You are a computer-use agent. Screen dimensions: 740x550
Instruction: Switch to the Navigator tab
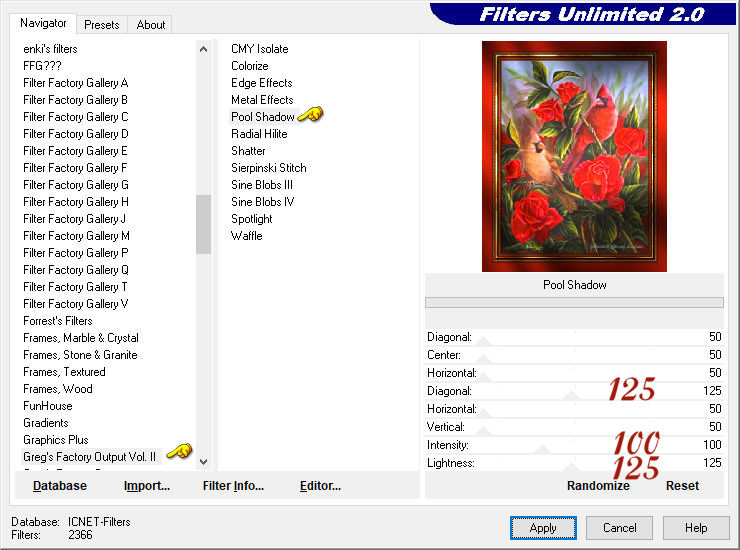tap(43, 23)
